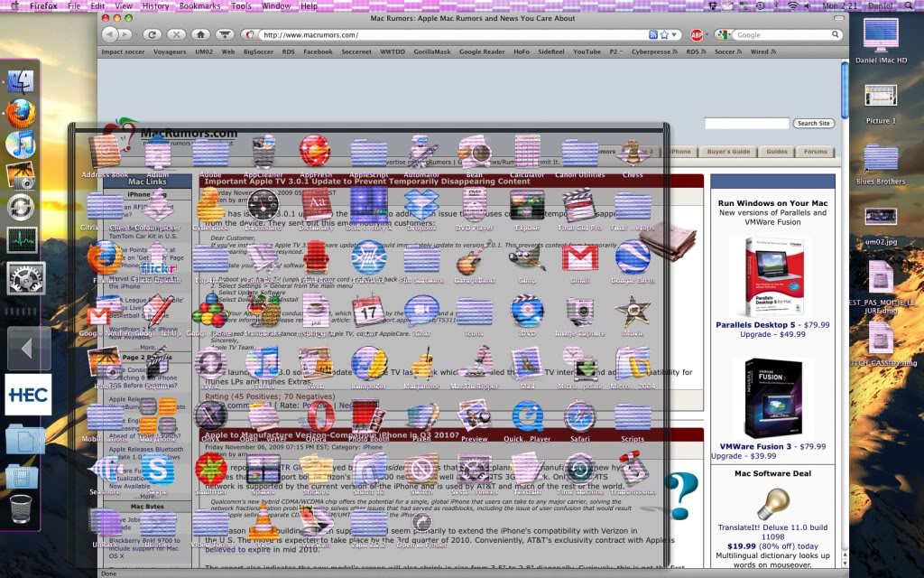The width and height of the screenshot is (924, 578).
Task: Launch Gimp from the grid
Action: tap(527, 258)
